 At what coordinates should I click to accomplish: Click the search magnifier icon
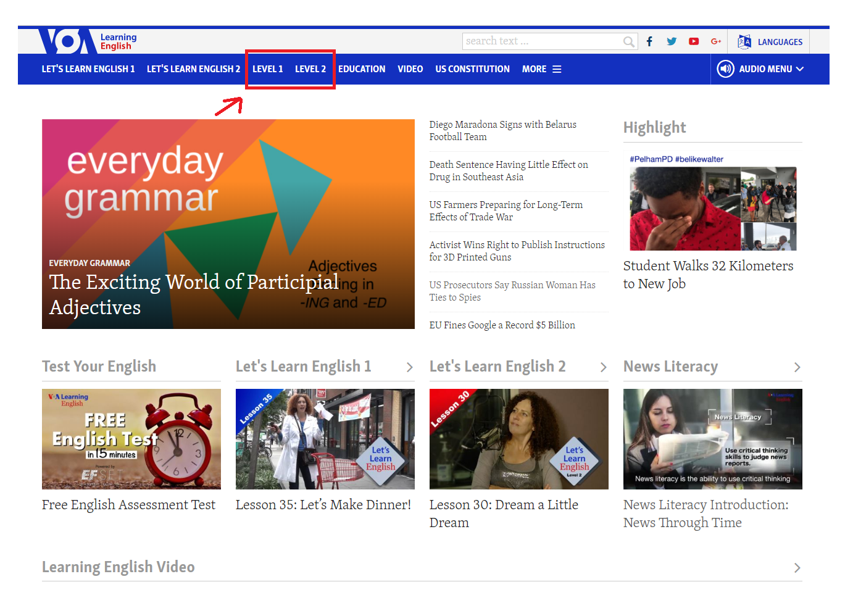tap(628, 41)
